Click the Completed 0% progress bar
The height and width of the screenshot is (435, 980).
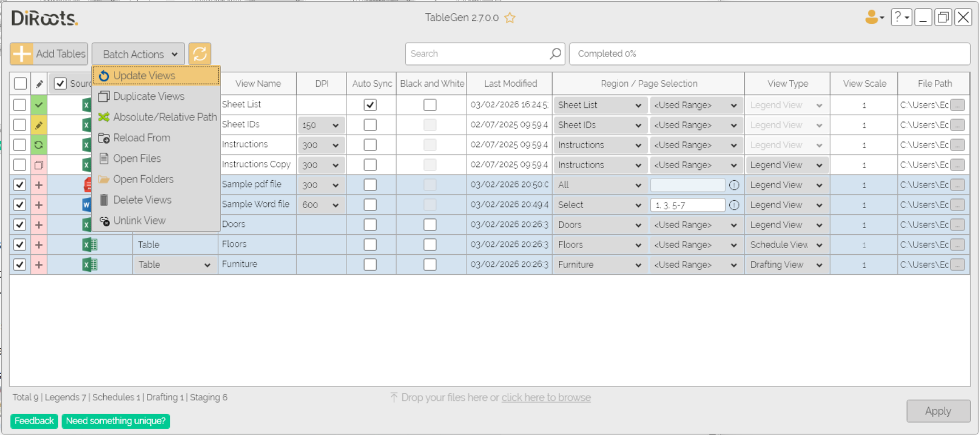pos(769,54)
